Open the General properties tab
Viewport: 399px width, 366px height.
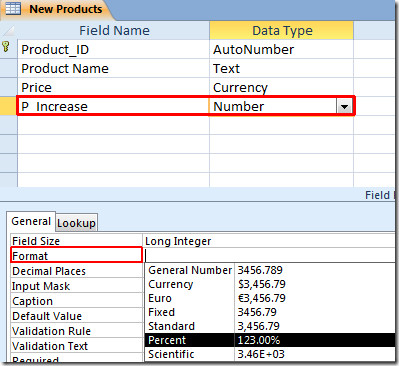point(31,221)
